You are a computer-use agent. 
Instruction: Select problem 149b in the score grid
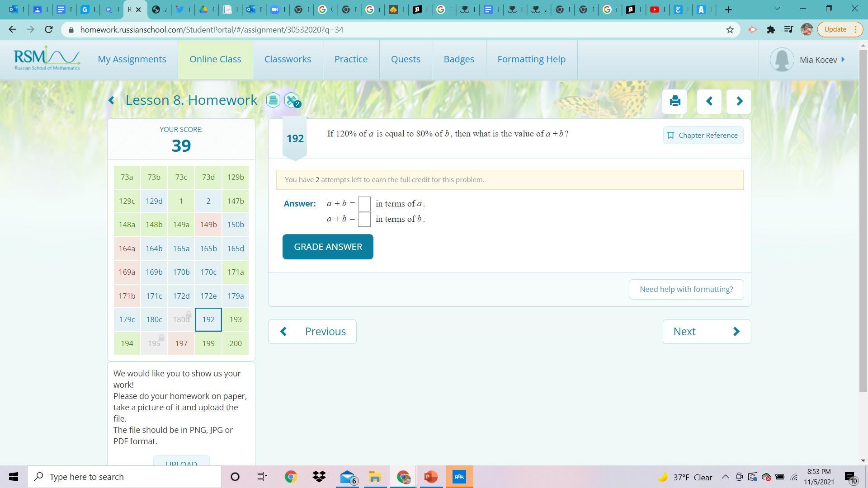pos(208,225)
